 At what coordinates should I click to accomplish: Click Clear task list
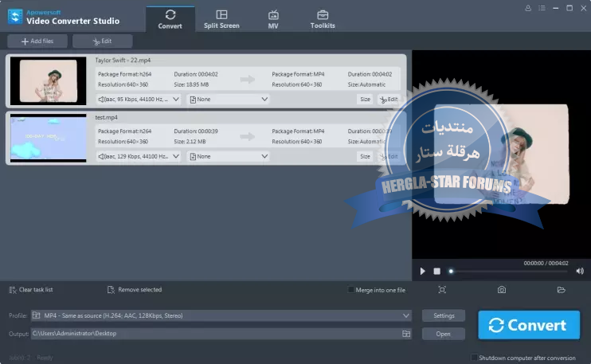(x=31, y=290)
